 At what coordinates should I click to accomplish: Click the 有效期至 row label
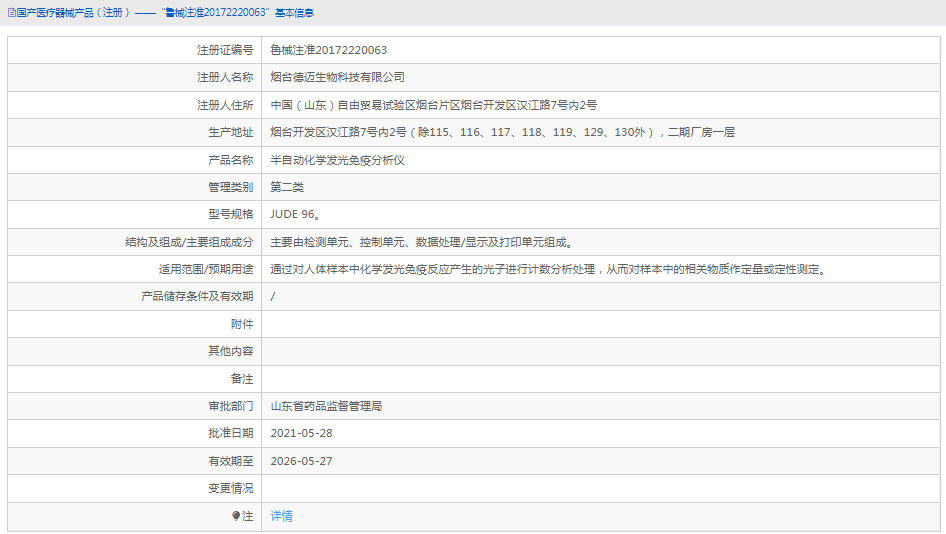(x=230, y=461)
